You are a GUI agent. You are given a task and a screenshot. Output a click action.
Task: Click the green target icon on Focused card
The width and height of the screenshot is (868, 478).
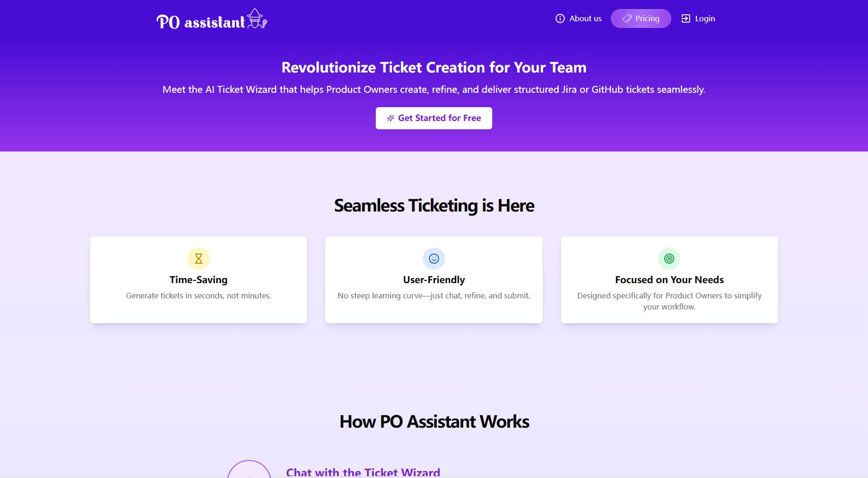669,259
